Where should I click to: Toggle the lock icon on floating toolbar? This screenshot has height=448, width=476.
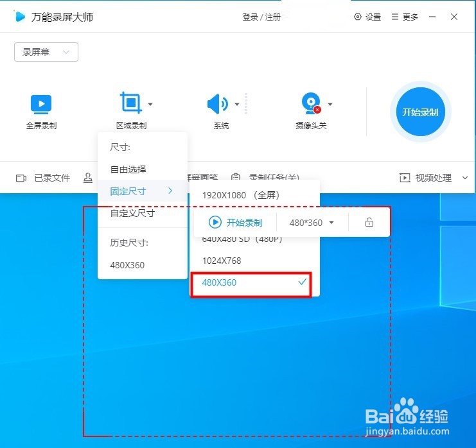click(369, 222)
